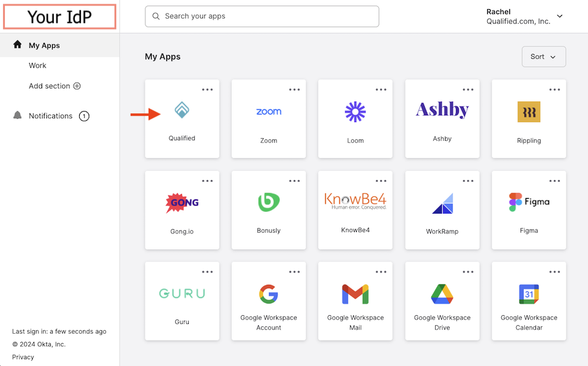Click the KnowBe4 logo
This screenshot has width=588, height=366.
coord(355,201)
